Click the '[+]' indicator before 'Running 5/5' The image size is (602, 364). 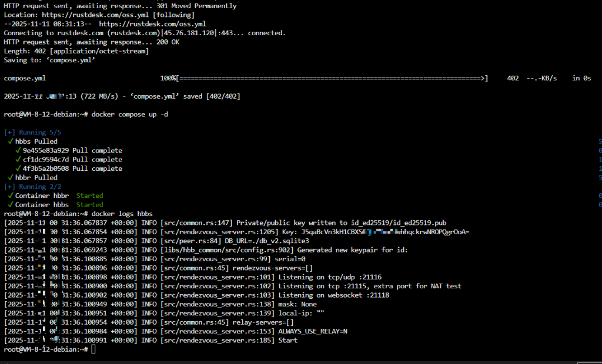click(x=9, y=132)
